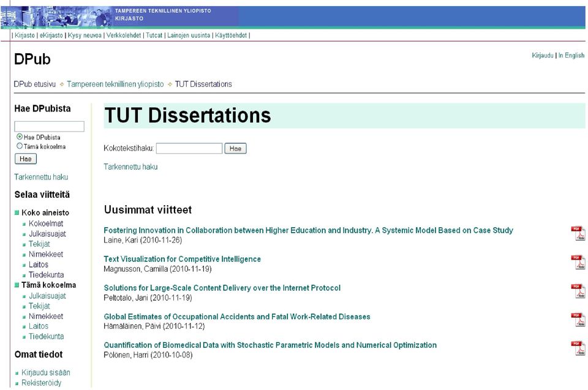
Task: Click the 'Koko aineisto' section label
Action: tap(45, 212)
